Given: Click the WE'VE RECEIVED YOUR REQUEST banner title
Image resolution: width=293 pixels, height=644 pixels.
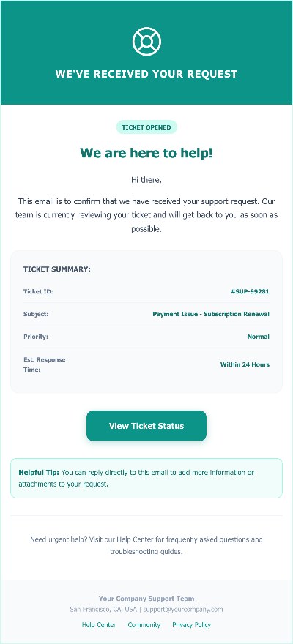Looking at the screenshot, I should [146, 75].
